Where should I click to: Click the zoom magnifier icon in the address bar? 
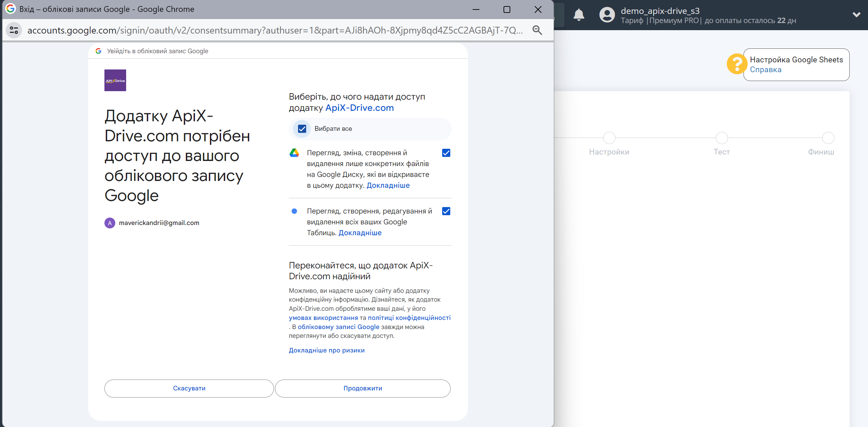(537, 30)
